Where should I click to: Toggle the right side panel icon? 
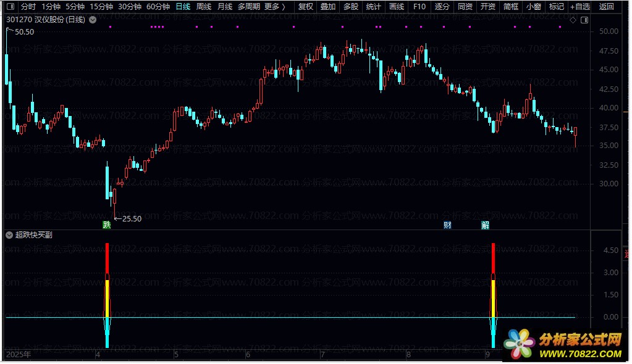(x=584, y=20)
